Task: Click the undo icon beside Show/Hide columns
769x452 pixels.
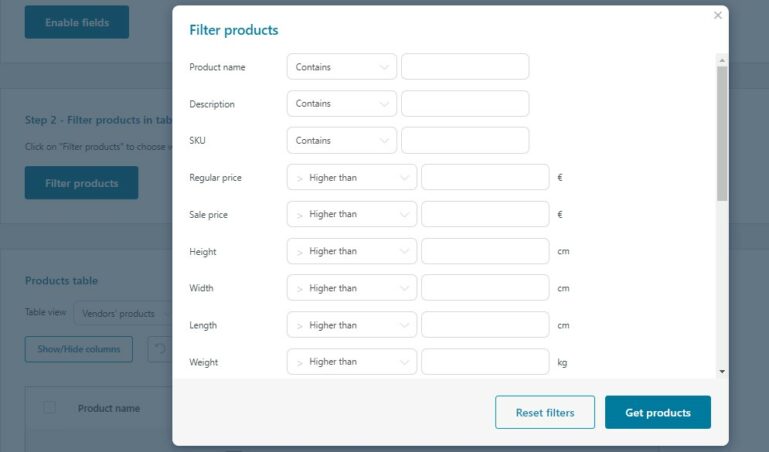Action: (x=159, y=349)
